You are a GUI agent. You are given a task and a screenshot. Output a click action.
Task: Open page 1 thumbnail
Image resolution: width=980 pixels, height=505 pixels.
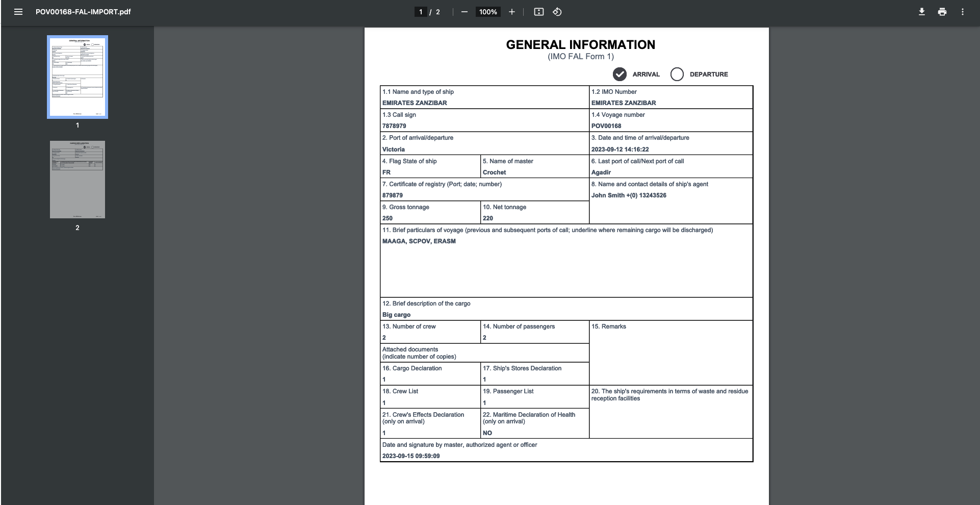[x=78, y=77]
